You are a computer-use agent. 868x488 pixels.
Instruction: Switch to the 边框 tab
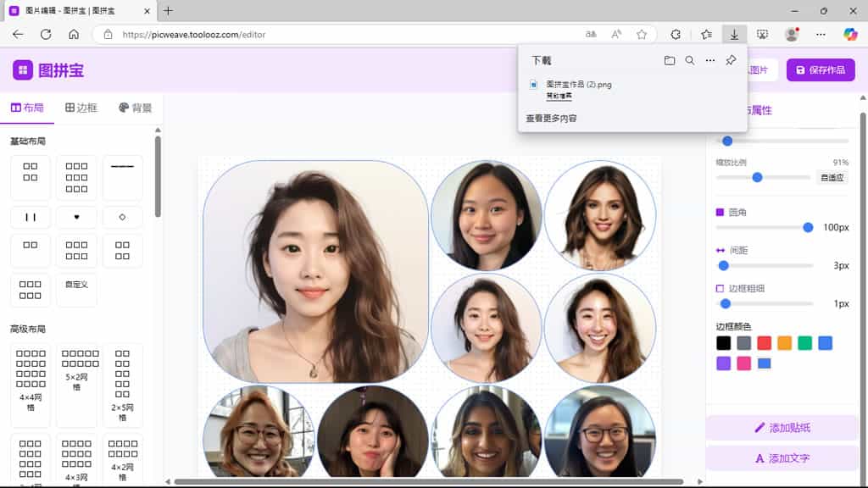81,108
